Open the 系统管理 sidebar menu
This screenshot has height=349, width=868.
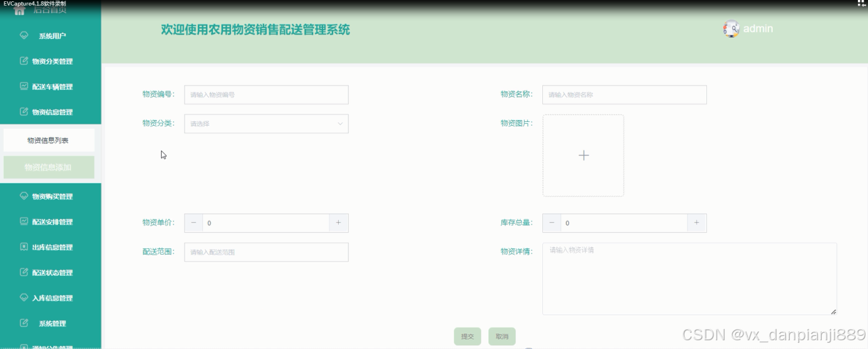coord(50,323)
